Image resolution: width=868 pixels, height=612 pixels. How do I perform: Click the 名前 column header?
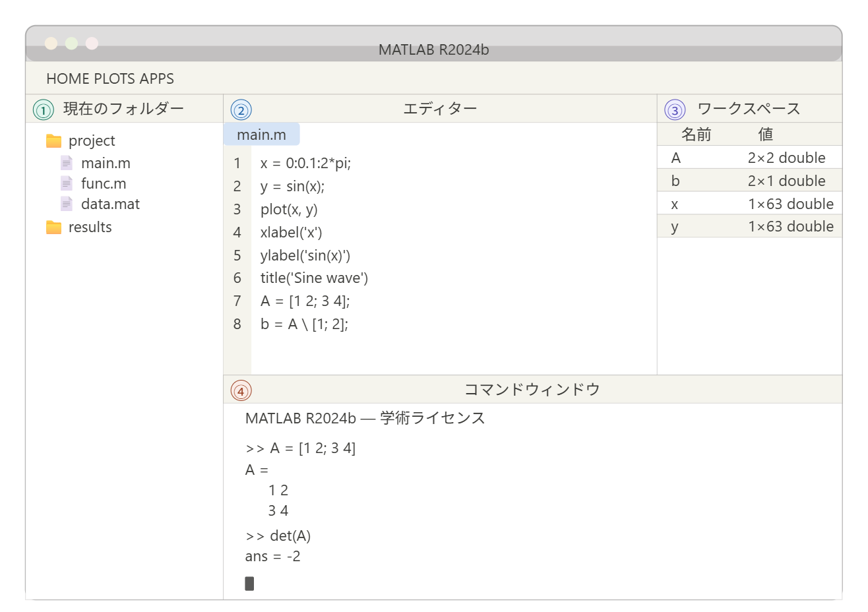pos(696,135)
